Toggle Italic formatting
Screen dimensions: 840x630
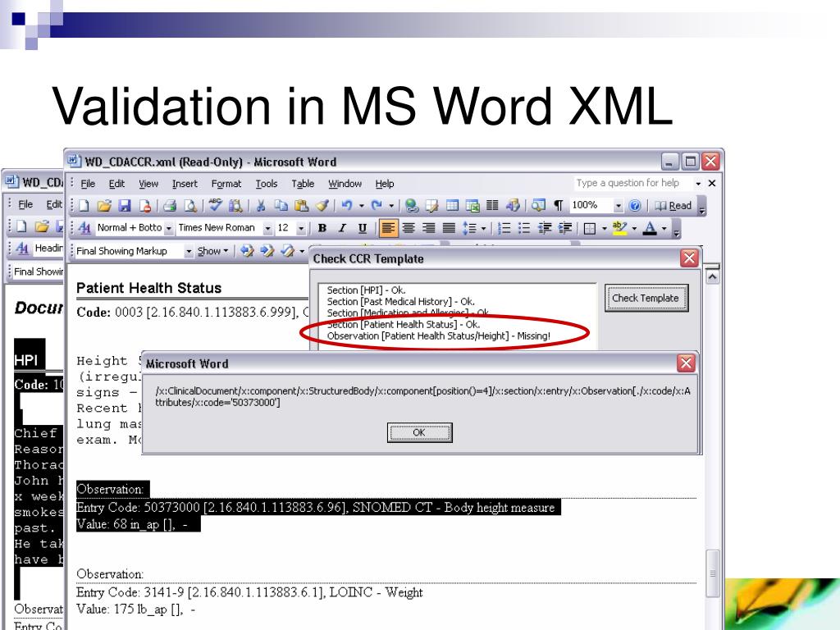(342, 228)
